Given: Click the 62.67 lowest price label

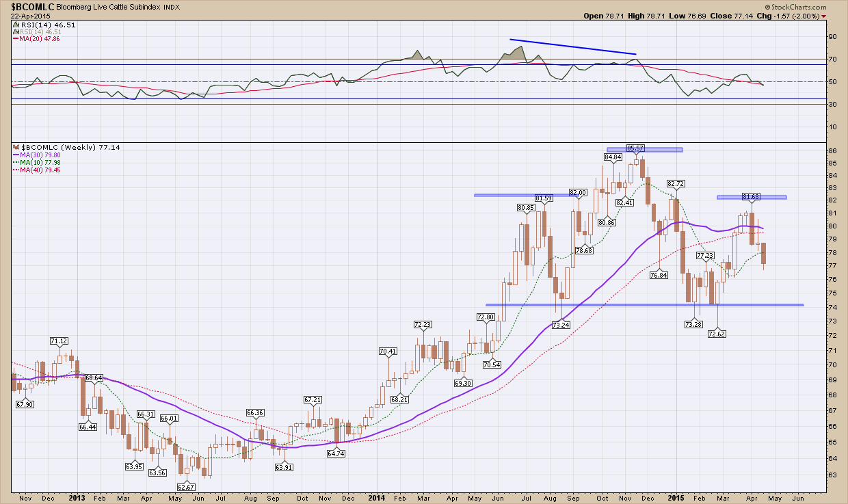Looking at the screenshot, I should pos(186,486).
